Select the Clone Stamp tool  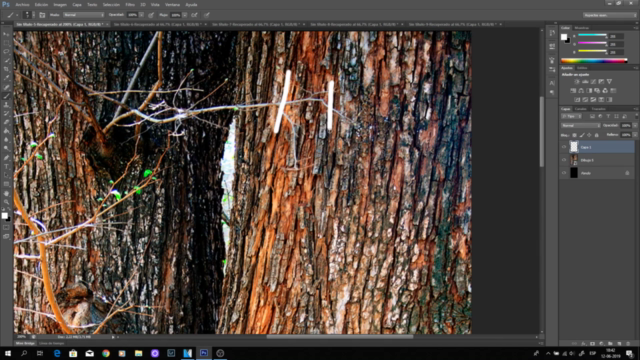click(6, 105)
